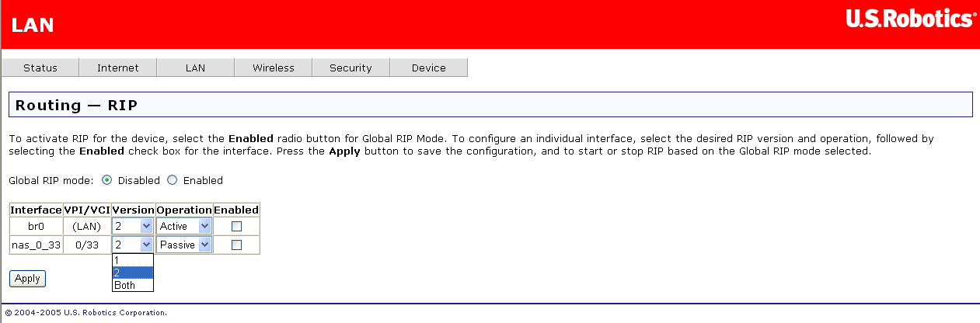Open Operation dropdown for br0
980x323 pixels.
pos(184,226)
